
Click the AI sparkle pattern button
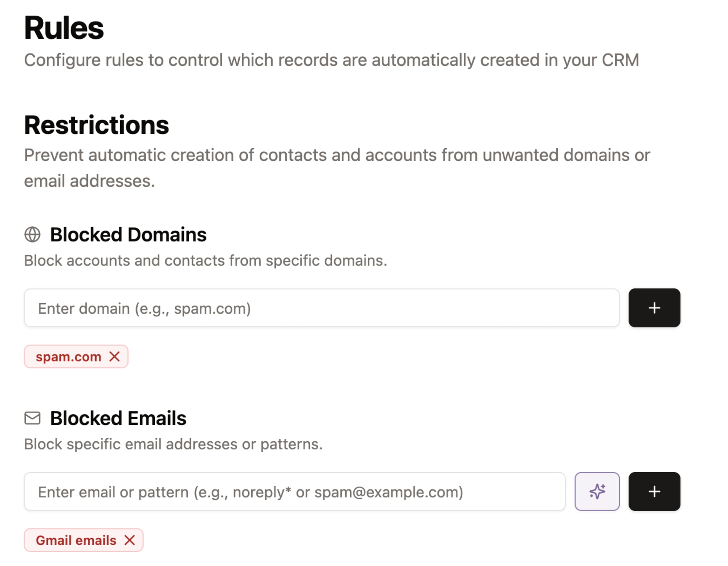point(597,491)
